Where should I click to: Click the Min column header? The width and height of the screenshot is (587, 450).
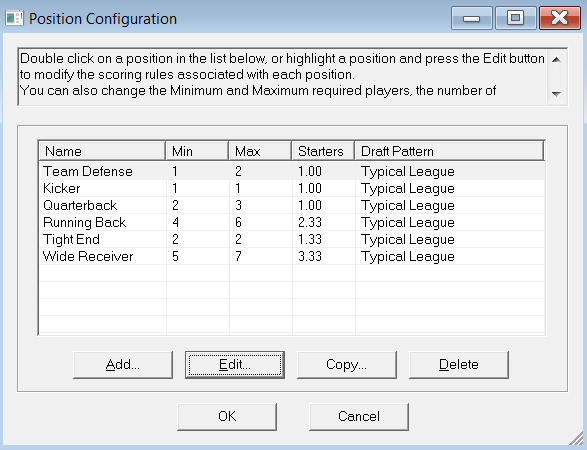(x=197, y=151)
